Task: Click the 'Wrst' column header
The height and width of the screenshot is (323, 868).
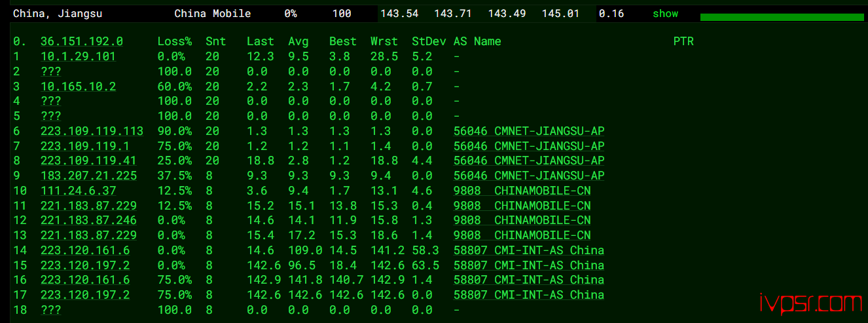Action: point(384,41)
